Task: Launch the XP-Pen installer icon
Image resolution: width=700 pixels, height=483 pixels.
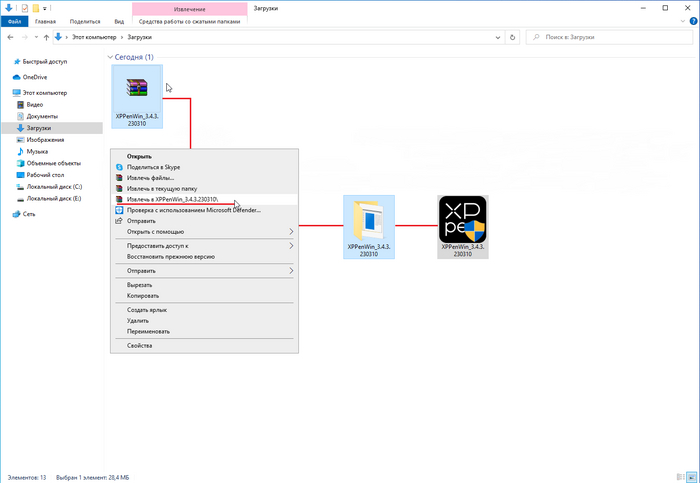Action: (x=463, y=227)
